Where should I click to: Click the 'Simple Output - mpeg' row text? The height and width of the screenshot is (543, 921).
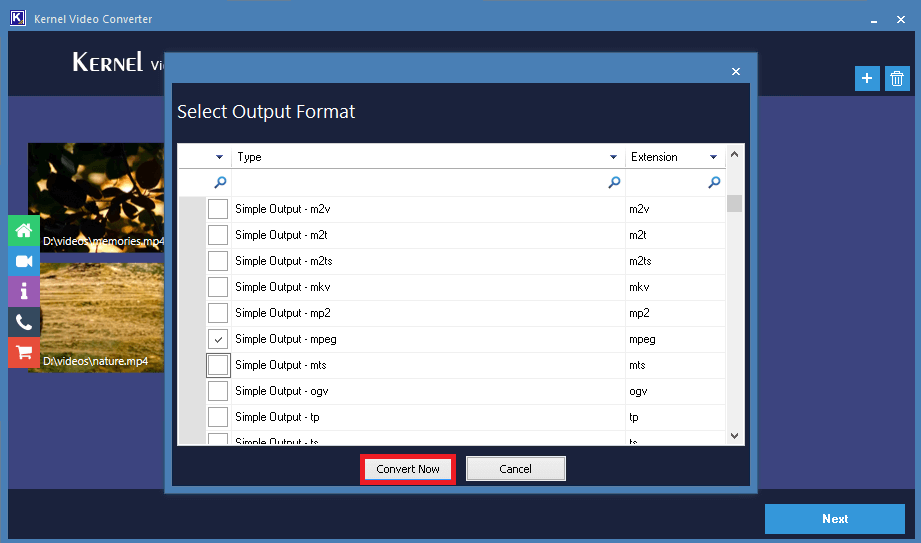[285, 339]
